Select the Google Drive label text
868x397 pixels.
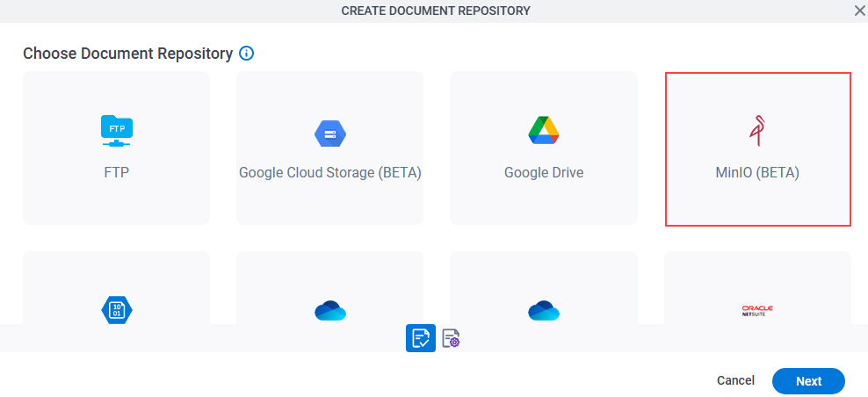point(544,172)
